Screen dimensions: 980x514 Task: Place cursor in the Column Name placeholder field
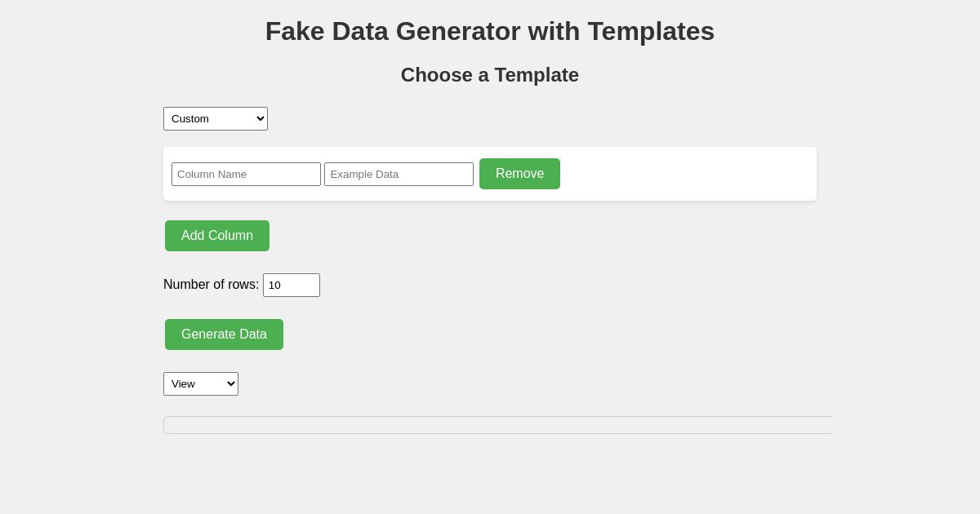(246, 174)
